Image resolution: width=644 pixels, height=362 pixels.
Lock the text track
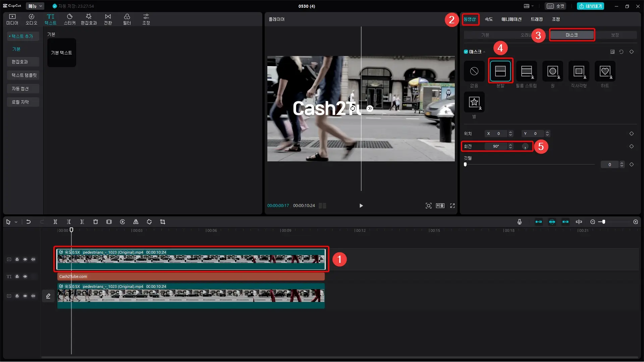[x=17, y=276]
